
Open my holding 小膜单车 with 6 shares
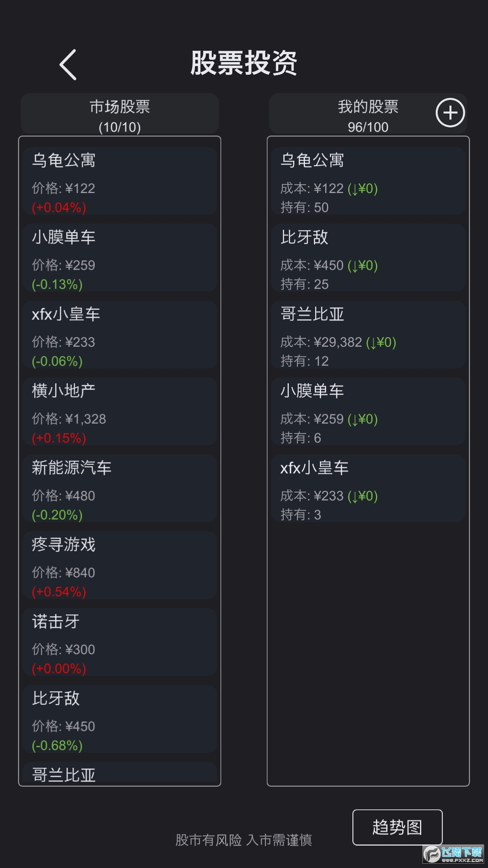pyautogui.click(x=368, y=412)
